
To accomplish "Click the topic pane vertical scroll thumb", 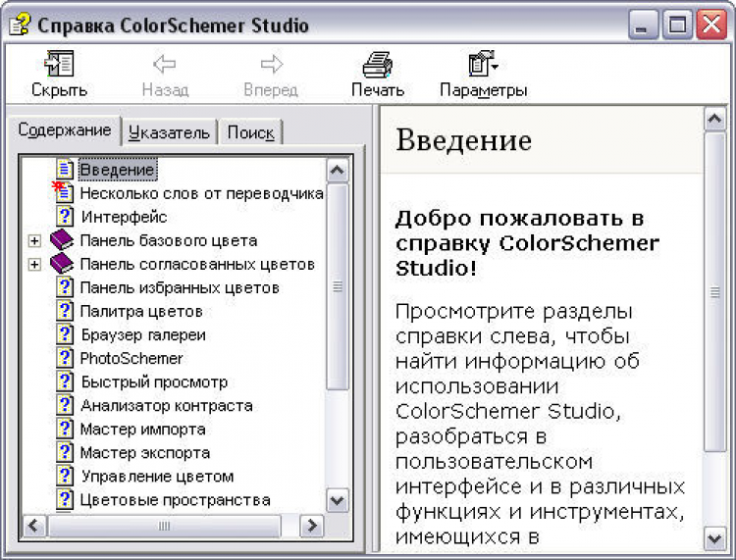I will click(714, 291).
